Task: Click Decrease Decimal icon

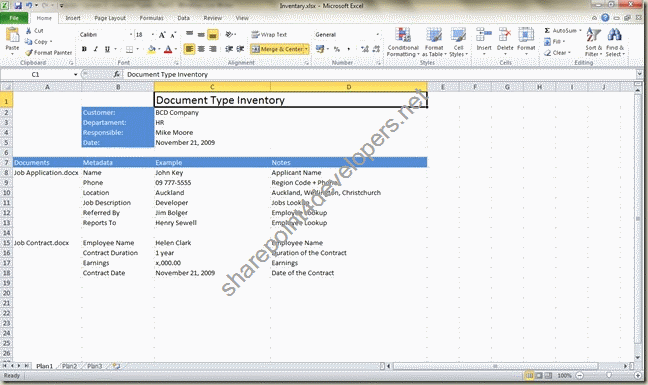Action: pos(376,49)
